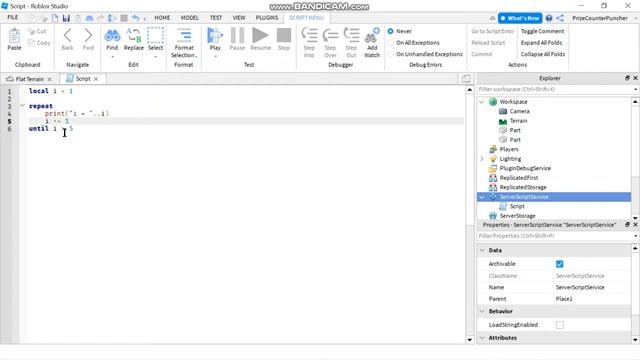Select the On All Exceptions option
The image size is (640, 360).
click(391, 42)
